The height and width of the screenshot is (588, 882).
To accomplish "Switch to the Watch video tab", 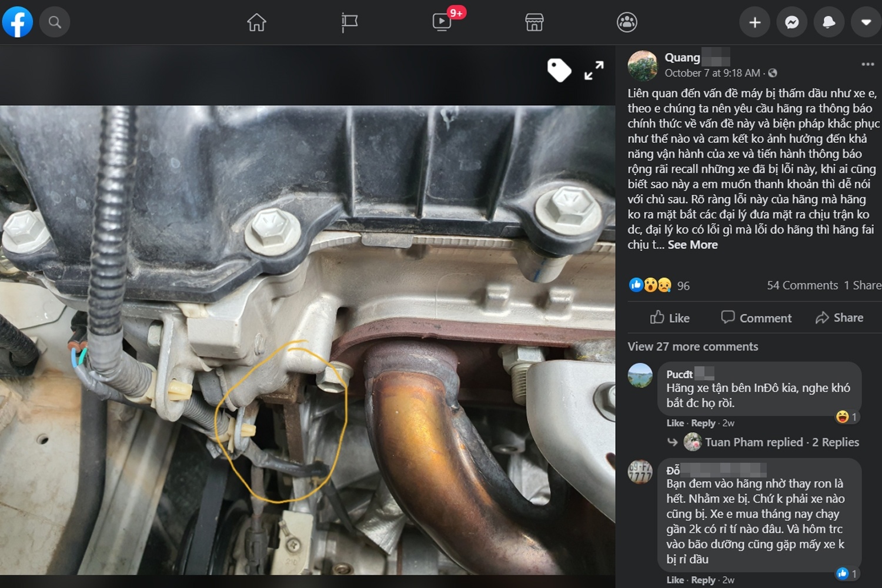I will tap(442, 22).
